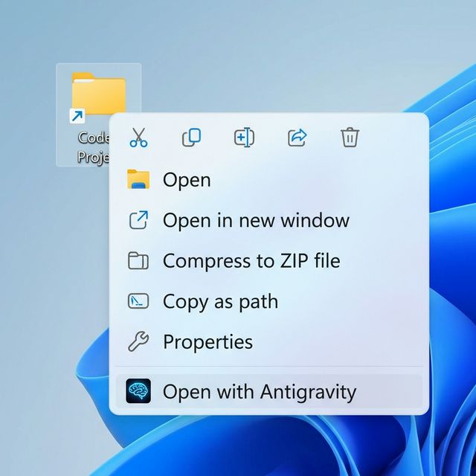Select Compress to ZIP file
This screenshot has height=476, width=476.
coord(251,261)
